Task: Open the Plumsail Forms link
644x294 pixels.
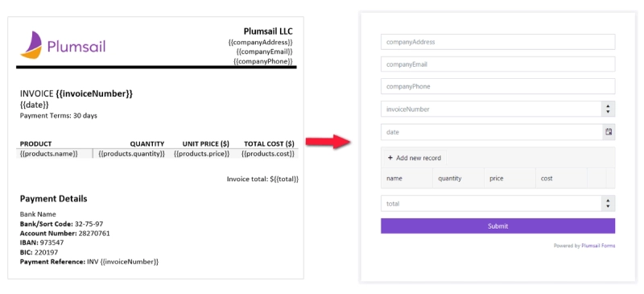Action: pos(598,246)
